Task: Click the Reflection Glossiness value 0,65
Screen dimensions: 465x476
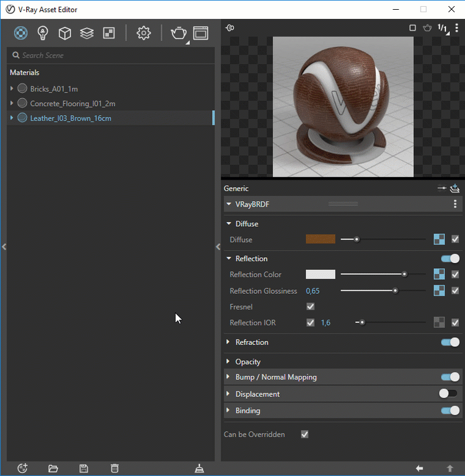Action: pos(313,291)
